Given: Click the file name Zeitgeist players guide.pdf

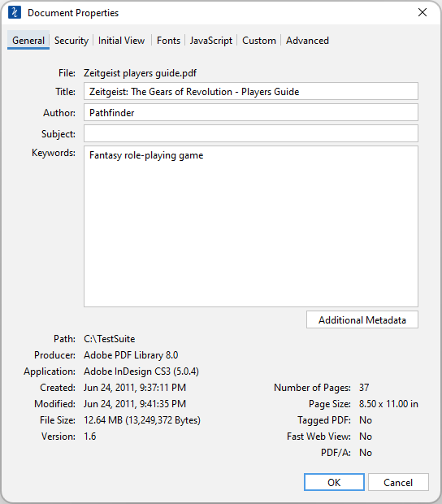Looking at the screenshot, I should click(x=140, y=73).
